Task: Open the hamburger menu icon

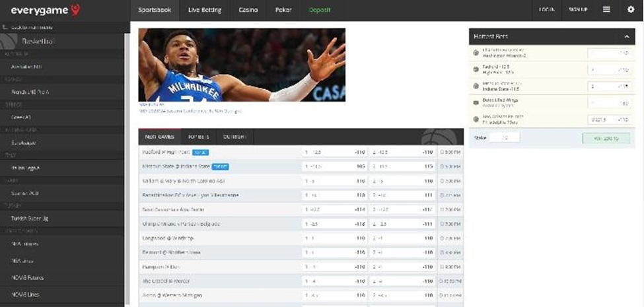Action: pos(606,10)
